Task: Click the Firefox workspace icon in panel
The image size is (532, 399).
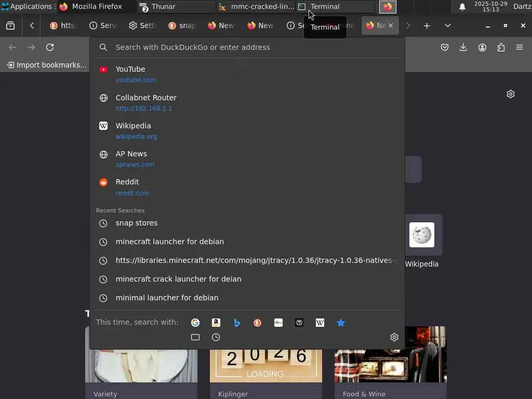Action: 388,7
